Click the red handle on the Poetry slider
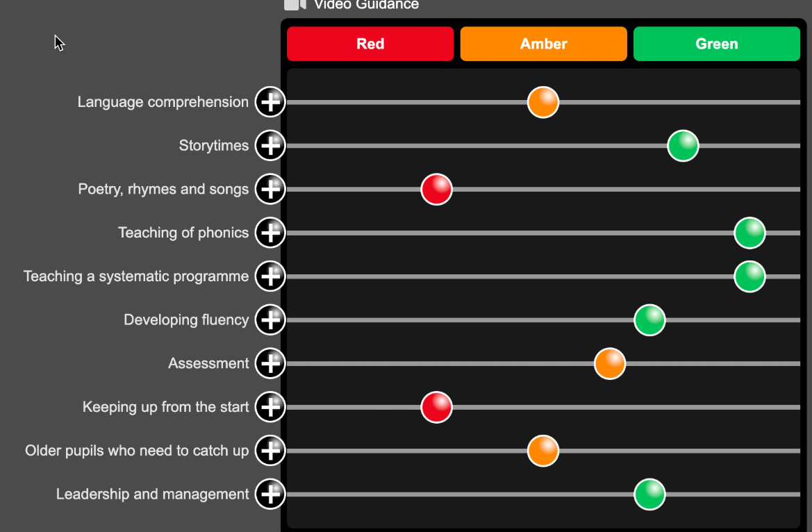 click(x=436, y=189)
